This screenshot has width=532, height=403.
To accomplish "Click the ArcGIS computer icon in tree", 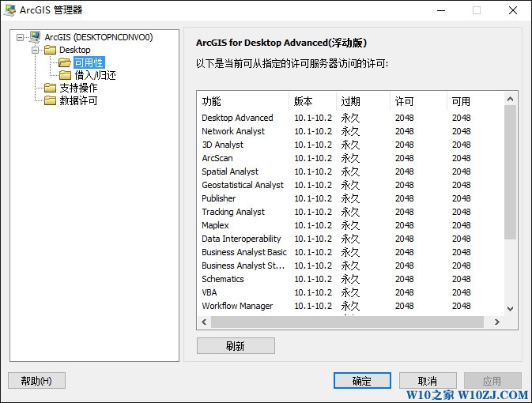I will pyautogui.click(x=35, y=37).
